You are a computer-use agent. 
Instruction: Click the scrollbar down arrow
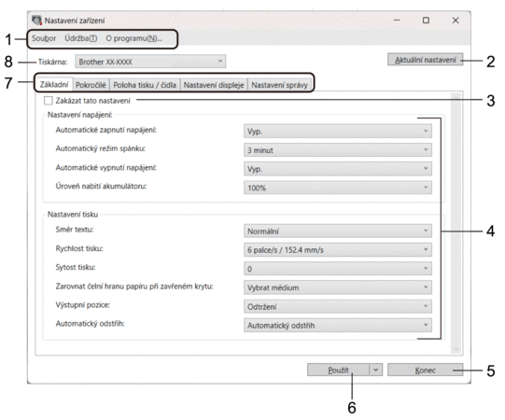(456, 349)
